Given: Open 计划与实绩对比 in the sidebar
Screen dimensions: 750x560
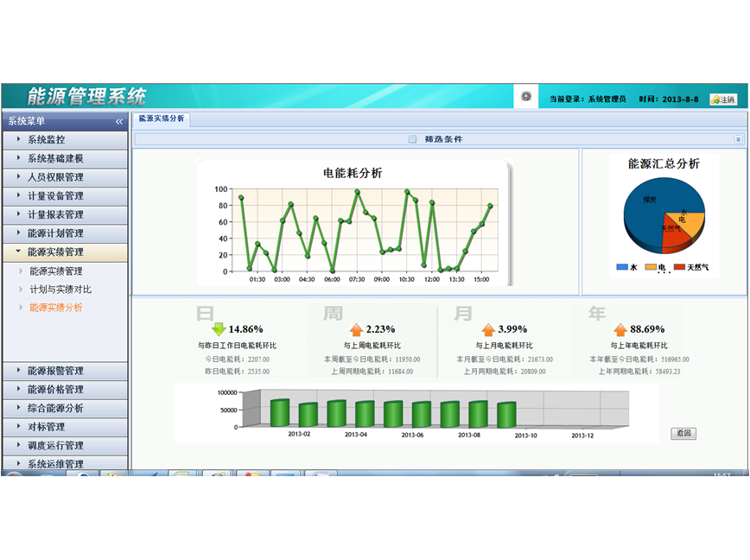Looking at the screenshot, I should point(60,290).
